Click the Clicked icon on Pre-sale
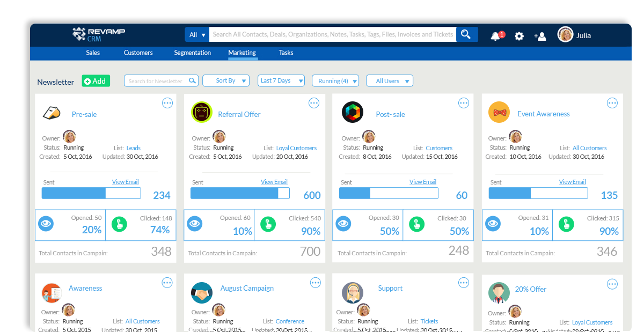Image resolution: width=644 pixels, height=332 pixels. [x=120, y=224]
